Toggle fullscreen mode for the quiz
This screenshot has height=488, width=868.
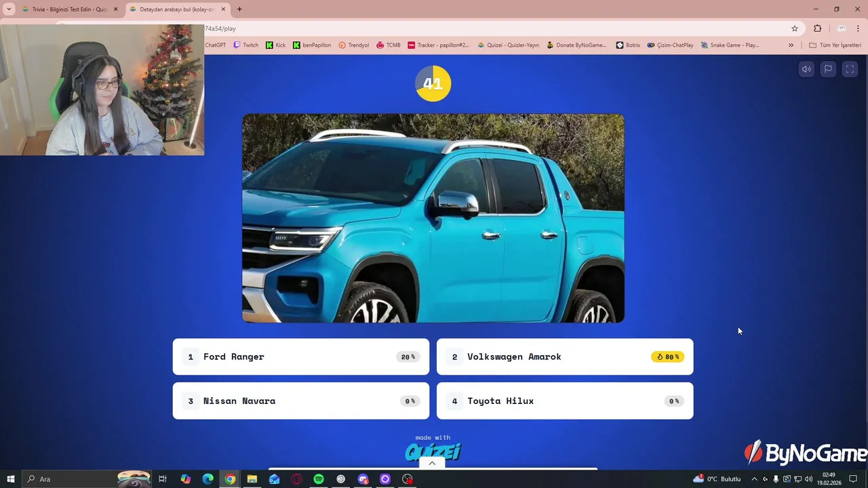coord(850,69)
